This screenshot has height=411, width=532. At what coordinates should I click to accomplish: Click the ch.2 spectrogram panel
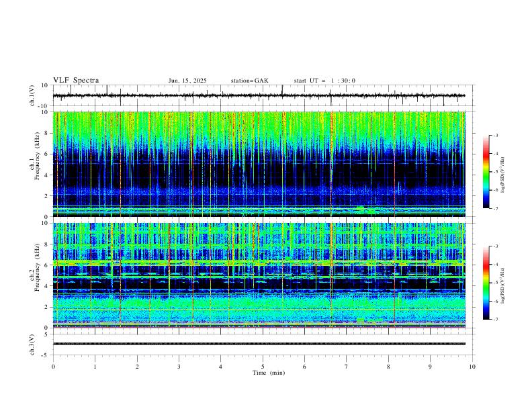click(x=259, y=275)
